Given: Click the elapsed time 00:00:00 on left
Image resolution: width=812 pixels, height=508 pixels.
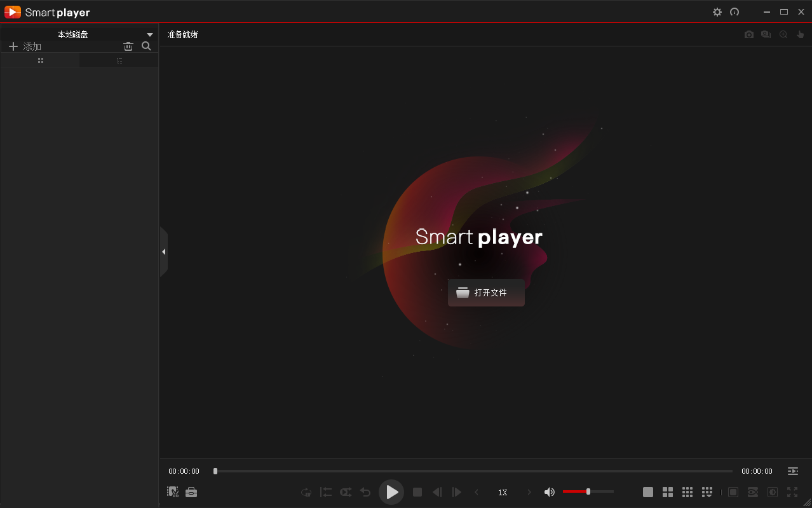Looking at the screenshot, I should point(184,471).
